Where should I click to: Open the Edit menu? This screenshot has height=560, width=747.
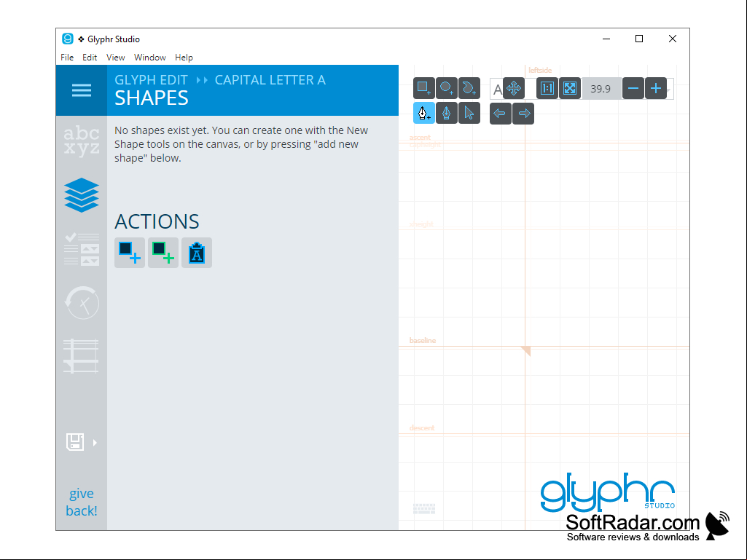coord(90,57)
